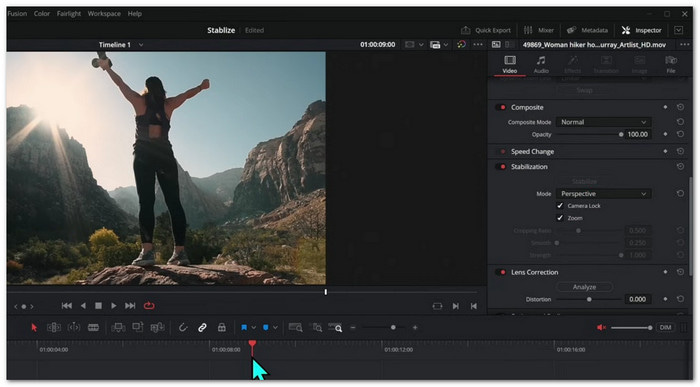Click the jog dot control below viewer

24,307
